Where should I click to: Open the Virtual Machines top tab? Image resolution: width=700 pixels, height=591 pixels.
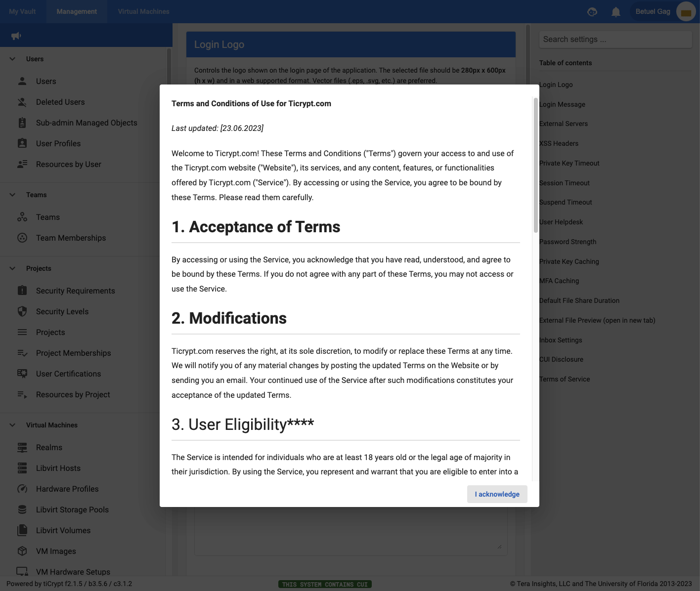[x=143, y=11]
